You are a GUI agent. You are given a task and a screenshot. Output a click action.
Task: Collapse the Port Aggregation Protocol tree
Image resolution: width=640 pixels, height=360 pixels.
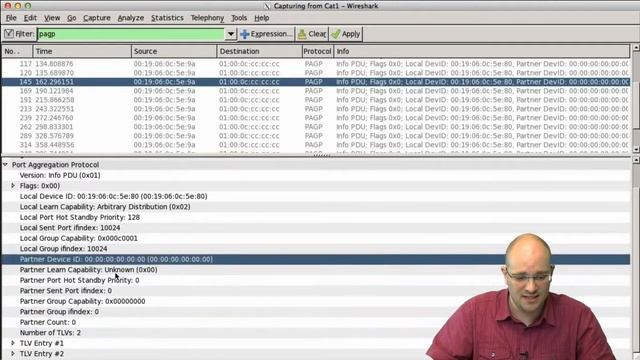click(5, 165)
